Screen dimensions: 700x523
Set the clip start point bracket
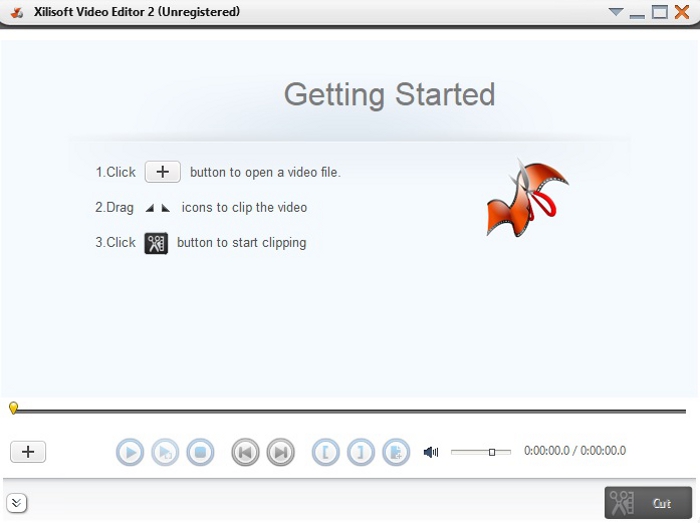click(325, 452)
